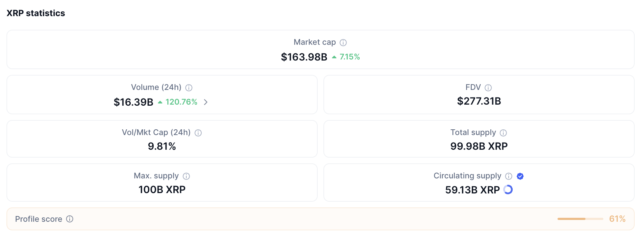
Task: Click the XRP statistics heading
Action: point(36,13)
